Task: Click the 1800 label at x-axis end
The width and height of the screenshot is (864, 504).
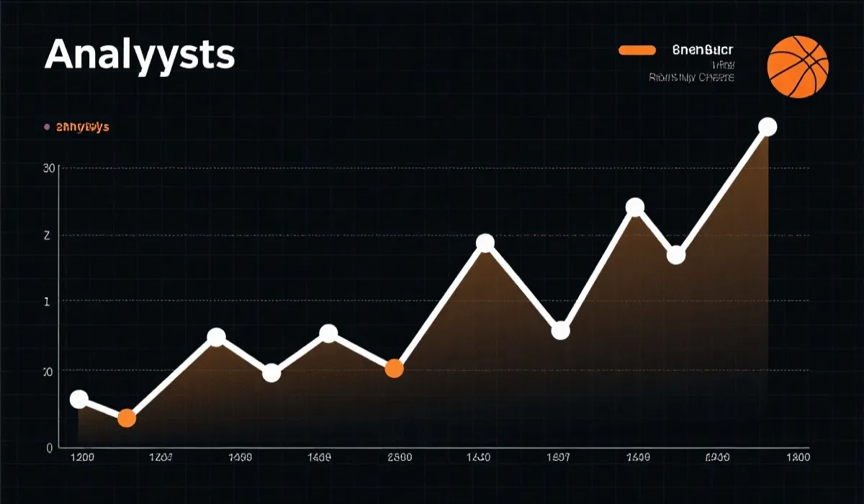Action: pos(796,457)
